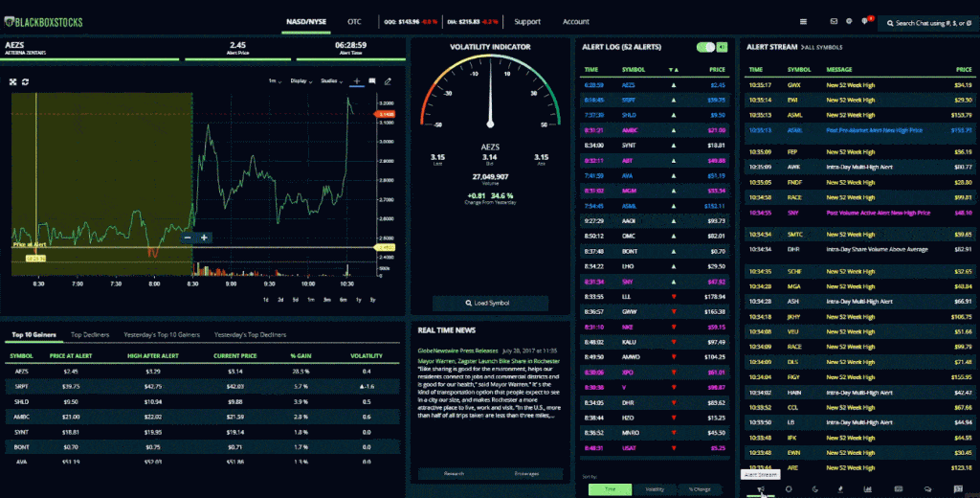Screen dimensions: 980x498
Task: Click the chart zoom out minus button
Action: pyautogui.click(x=188, y=238)
